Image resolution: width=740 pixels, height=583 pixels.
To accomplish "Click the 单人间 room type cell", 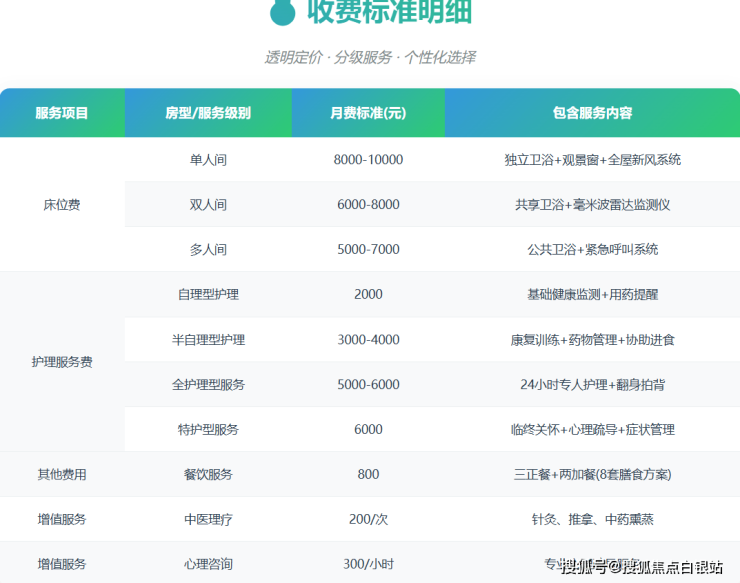I will pos(208,160).
